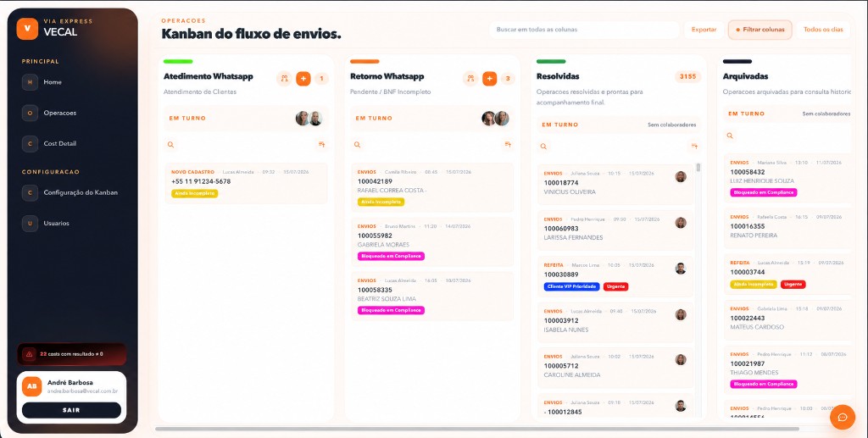Click Urgente tag on card 100003744

click(793, 285)
